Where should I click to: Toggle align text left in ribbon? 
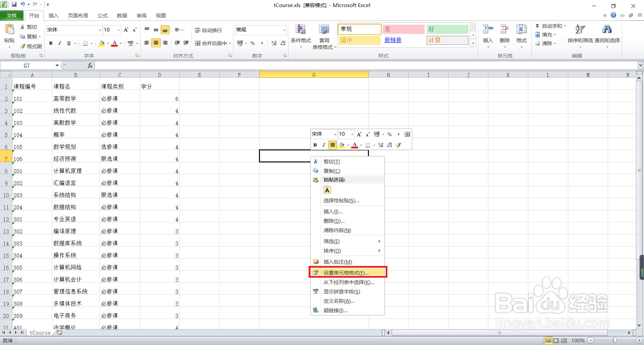[147, 43]
